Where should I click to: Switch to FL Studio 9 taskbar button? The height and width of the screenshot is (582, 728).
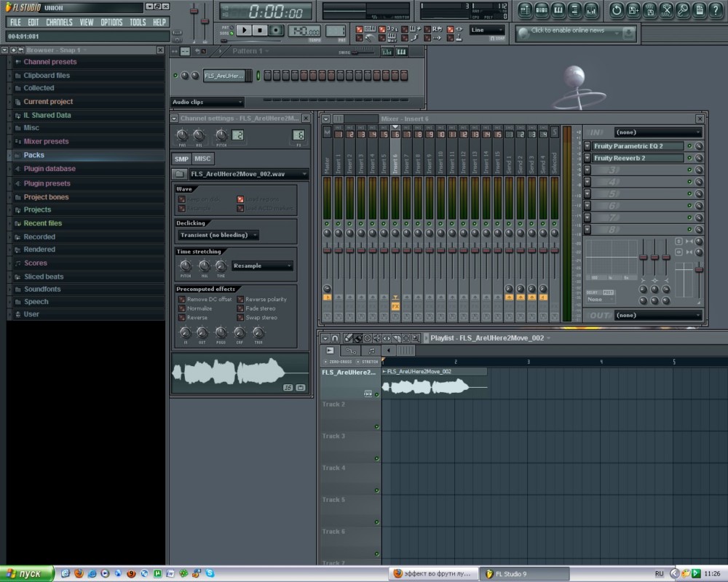(524, 574)
